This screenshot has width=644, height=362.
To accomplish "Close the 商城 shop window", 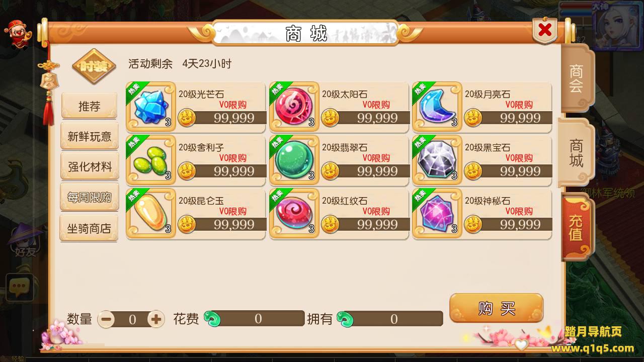I will pos(545,30).
